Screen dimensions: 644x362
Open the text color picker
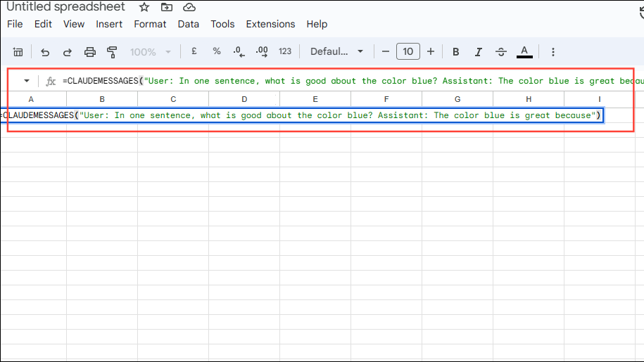pos(524,52)
